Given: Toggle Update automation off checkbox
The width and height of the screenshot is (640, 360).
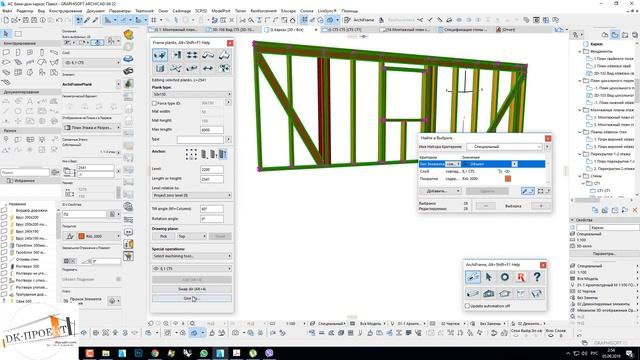Looking at the screenshot, I should (x=467, y=306).
